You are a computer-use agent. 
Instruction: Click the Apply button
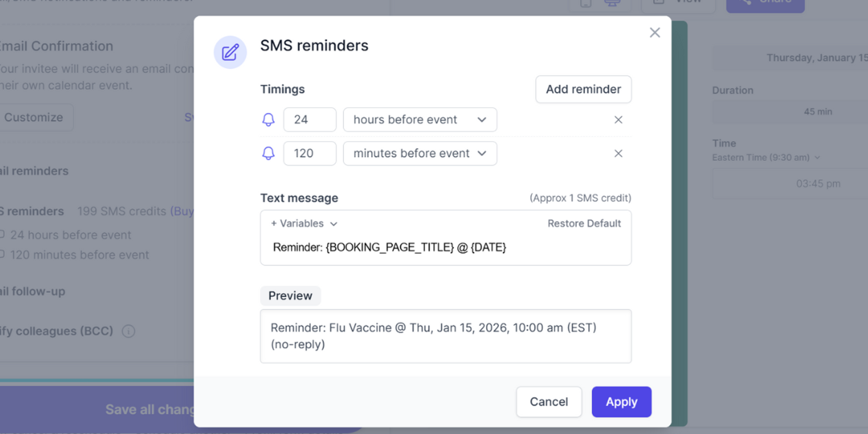click(621, 402)
